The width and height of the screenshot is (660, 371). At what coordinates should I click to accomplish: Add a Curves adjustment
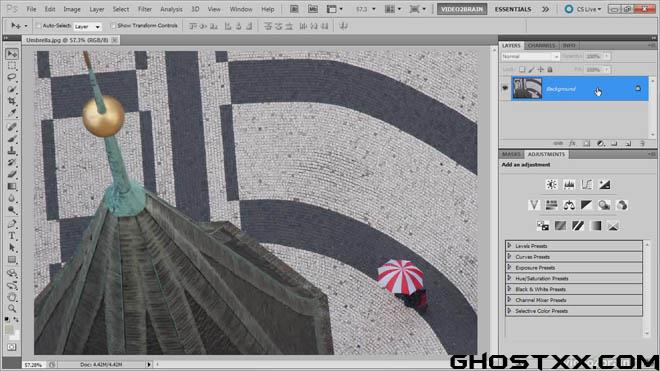click(587, 184)
